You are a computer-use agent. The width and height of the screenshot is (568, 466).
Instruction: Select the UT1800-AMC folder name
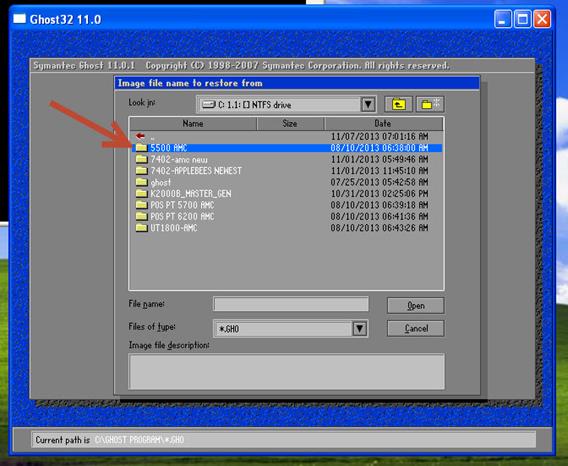[174, 228]
